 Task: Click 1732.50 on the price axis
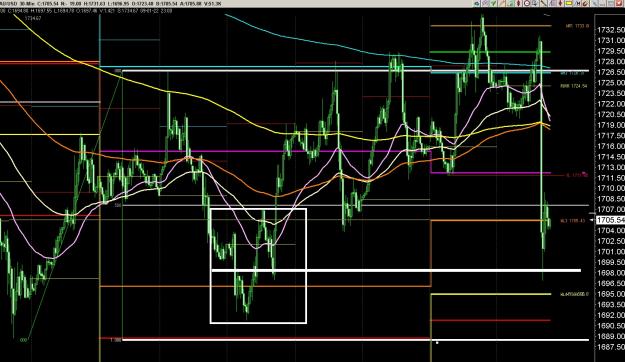click(611, 30)
